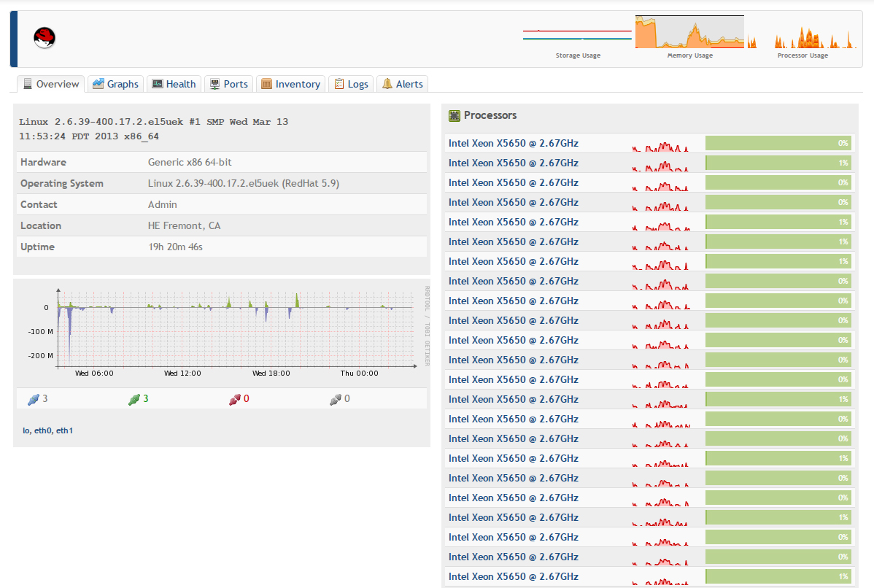The width and height of the screenshot is (874, 588).
Task: Click the monitor icon on Health tab
Action: [x=157, y=84]
